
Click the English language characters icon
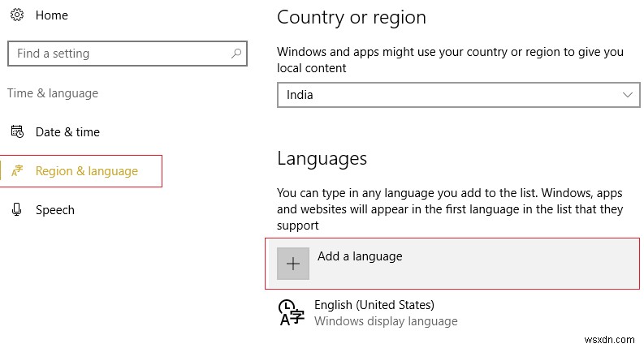[x=289, y=312]
